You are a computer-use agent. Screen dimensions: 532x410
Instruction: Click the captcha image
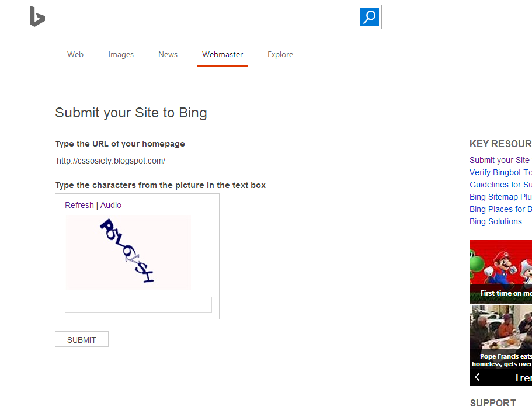(128, 252)
